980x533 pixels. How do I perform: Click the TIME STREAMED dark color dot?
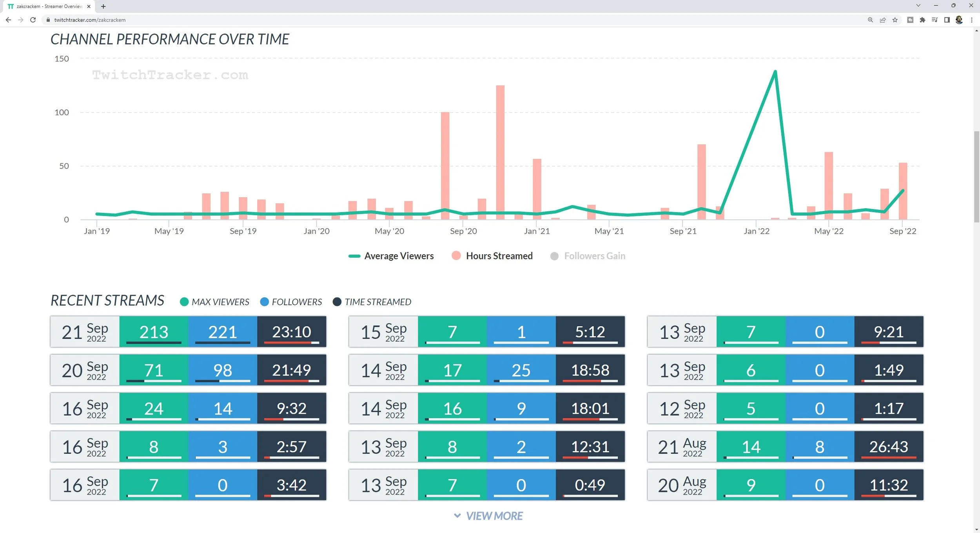pyautogui.click(x=337, y=302)
